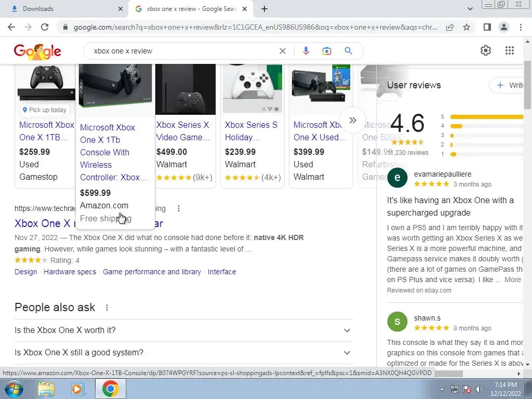
Task: Click the magnifier search button
Action: tap(348, 51)
